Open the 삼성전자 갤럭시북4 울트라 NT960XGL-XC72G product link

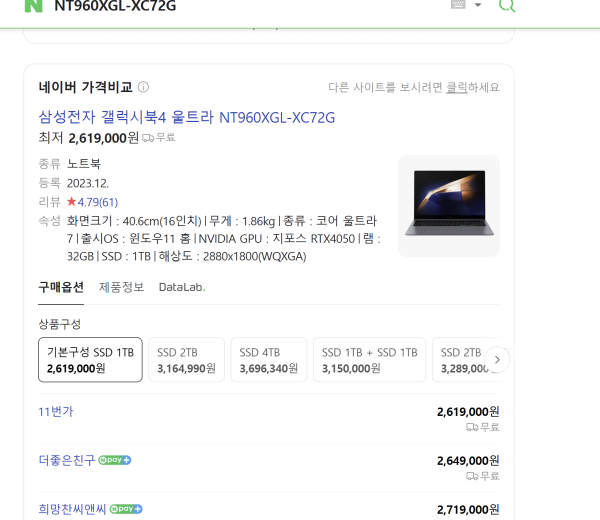(187, 117)
